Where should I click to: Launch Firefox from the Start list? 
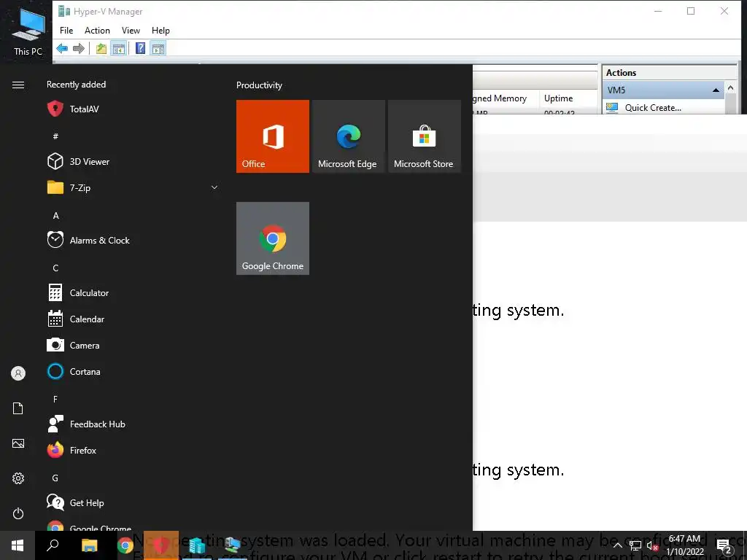[x=72, y=450]
